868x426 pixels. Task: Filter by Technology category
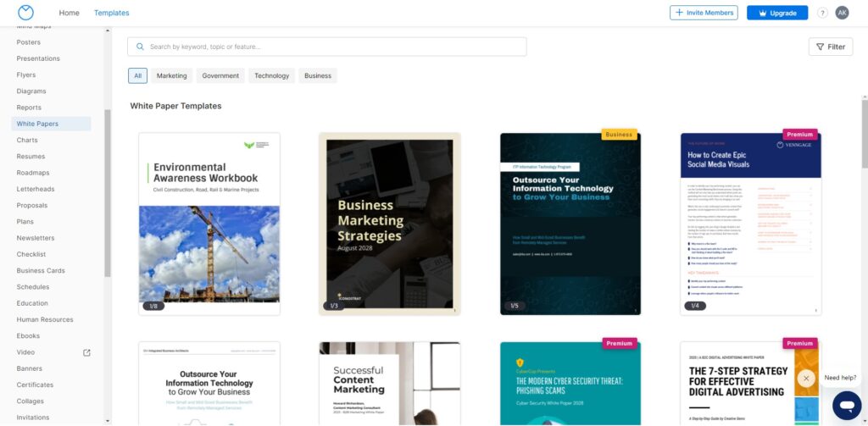(272, 75)
